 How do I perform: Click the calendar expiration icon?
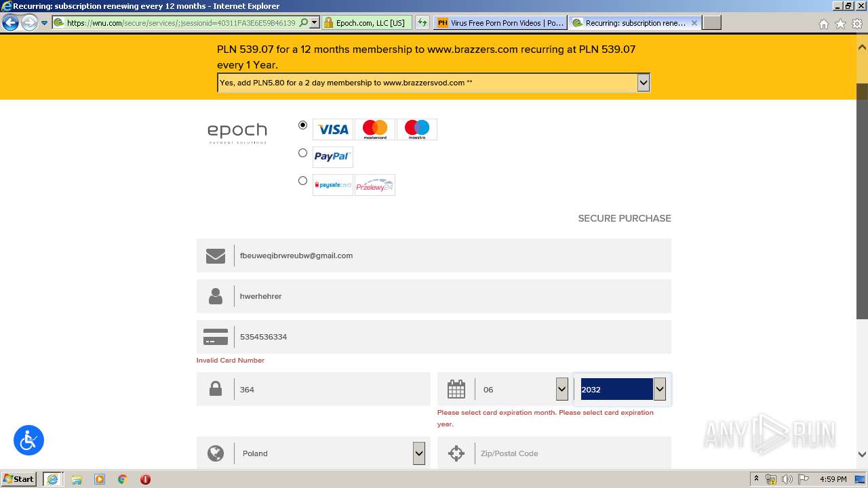point(456,389)
